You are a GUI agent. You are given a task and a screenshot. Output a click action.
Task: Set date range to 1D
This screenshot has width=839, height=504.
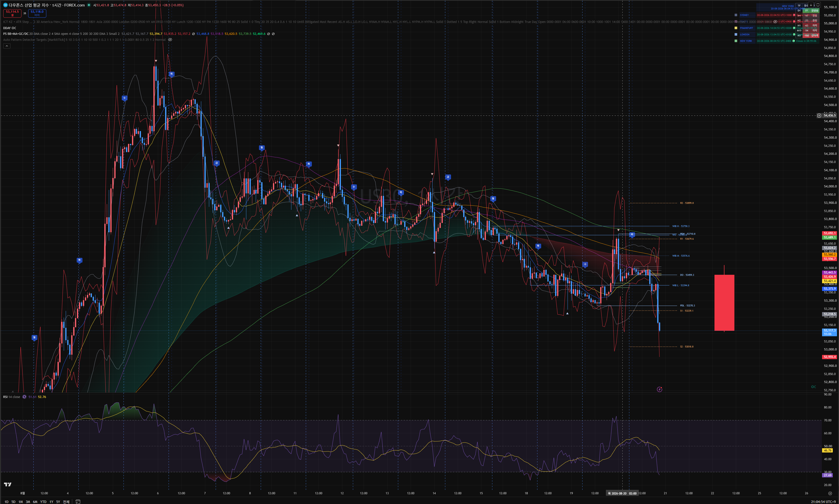(x=6, y=502)
